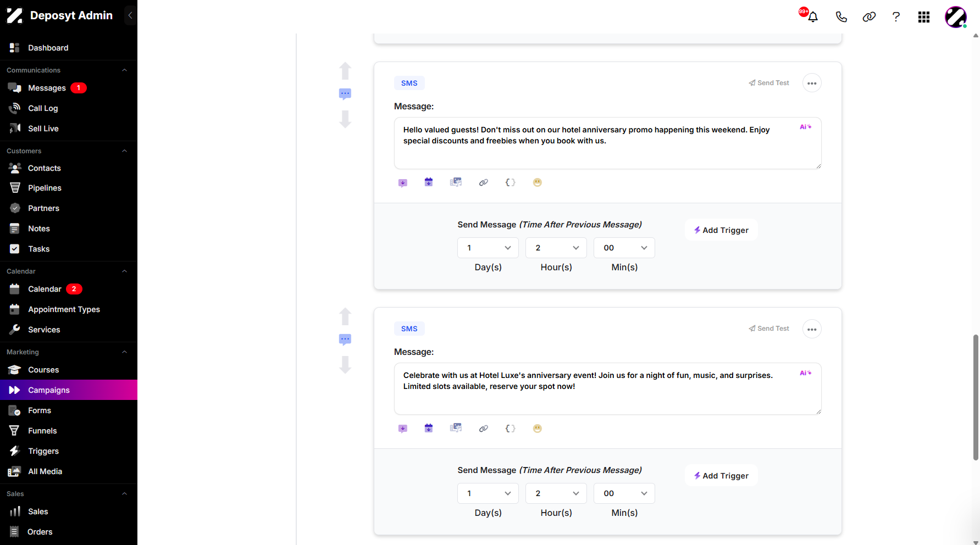Move the hotel anniversary promo SMS up
The height and width of the screenshot is (545, 980).
(345, 71)
